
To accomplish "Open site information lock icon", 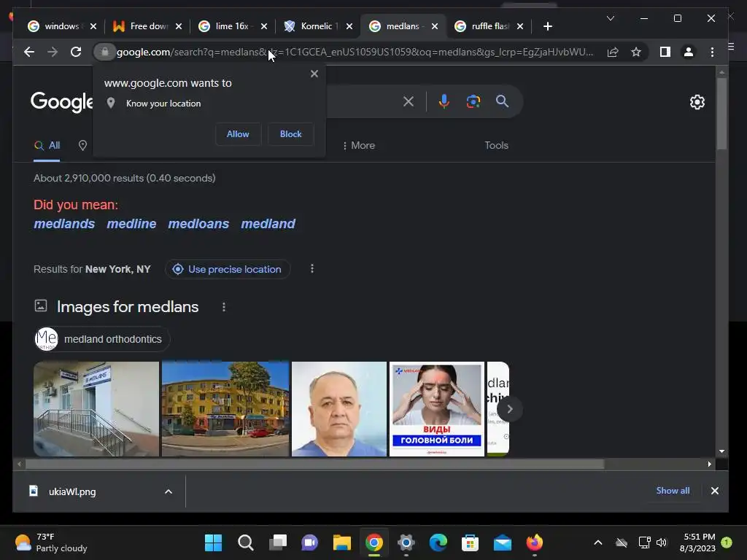I will pyautogui.click(x=105, y=52).
